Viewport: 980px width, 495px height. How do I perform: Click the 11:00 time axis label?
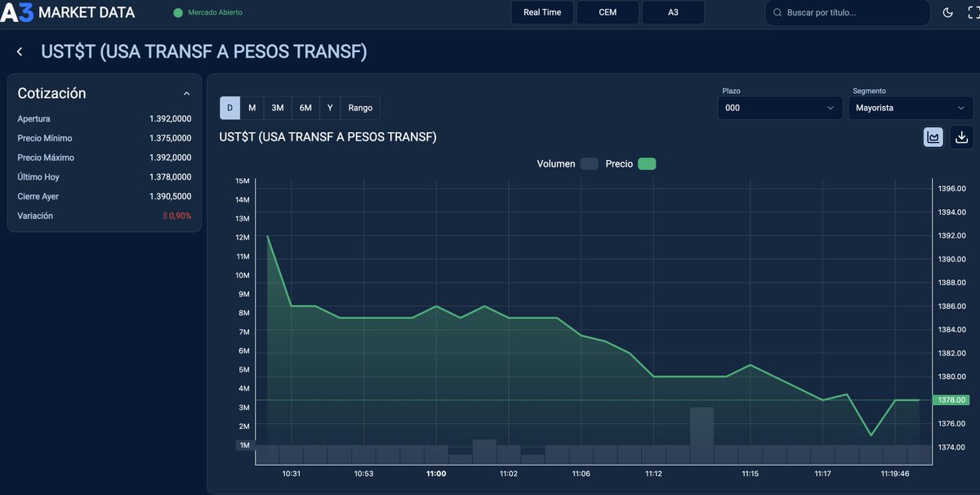pyautogui.click(x=436, y=474)
